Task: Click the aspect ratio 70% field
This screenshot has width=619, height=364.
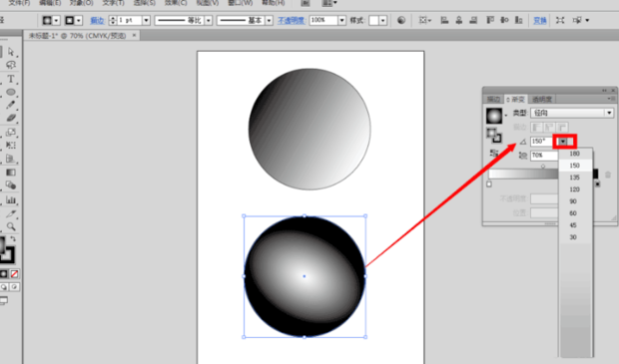Action: coord(544,156)
